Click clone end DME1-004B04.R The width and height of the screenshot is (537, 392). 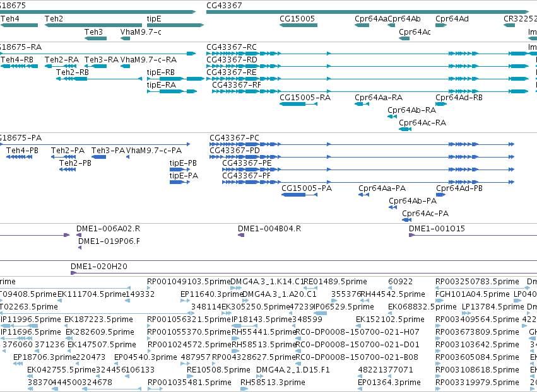pyautogui.click(x=241, y=235)
